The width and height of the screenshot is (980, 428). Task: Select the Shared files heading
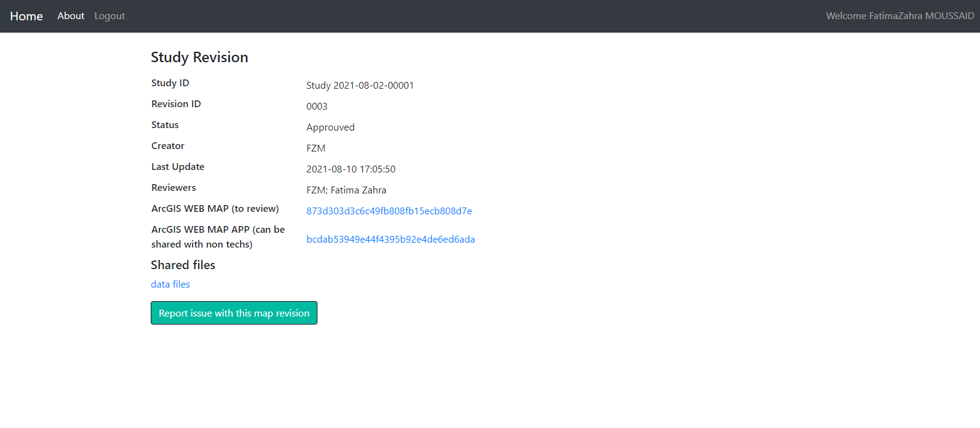183,265
